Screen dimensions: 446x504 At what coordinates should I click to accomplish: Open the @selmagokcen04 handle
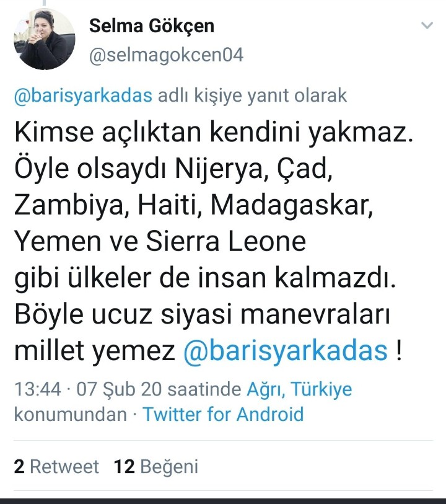(x=166, y=55)
